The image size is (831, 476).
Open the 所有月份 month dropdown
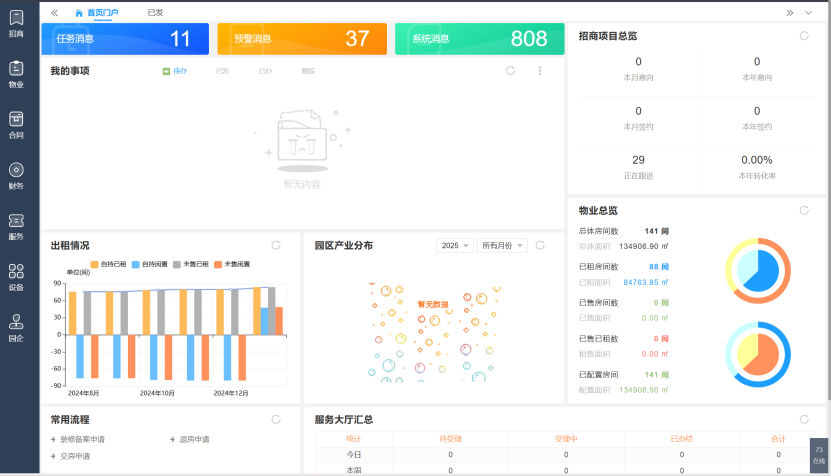pos(501,245)
